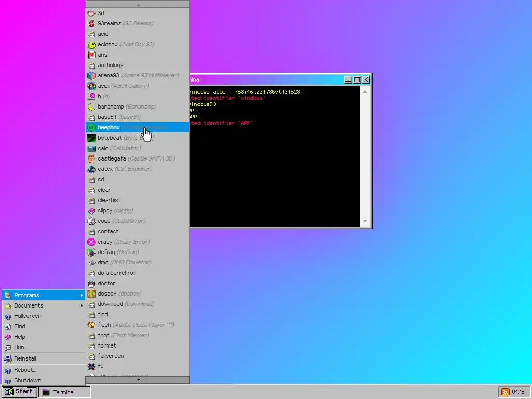
Task: Click the doctor icon
Action: [91, 283]
